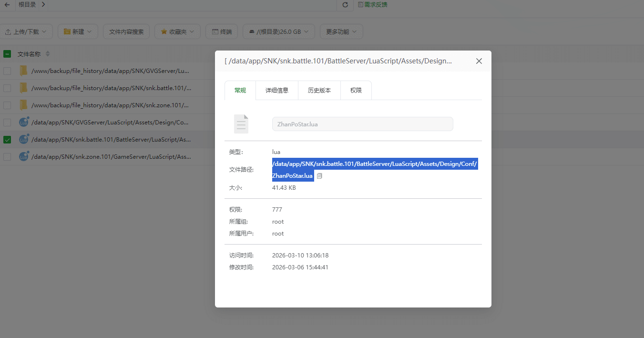Click 根目录 in the breadcrumb bar

click(27, 4)
